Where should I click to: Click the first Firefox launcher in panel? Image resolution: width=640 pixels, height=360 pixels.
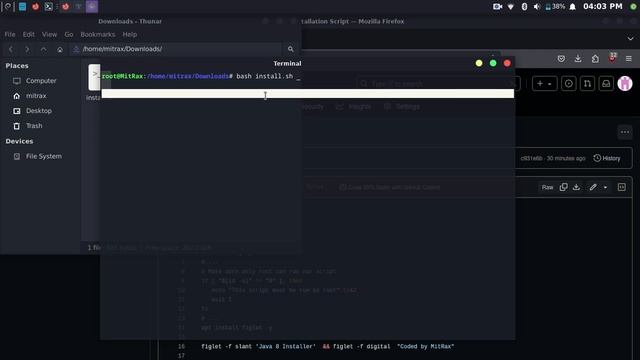36,7
